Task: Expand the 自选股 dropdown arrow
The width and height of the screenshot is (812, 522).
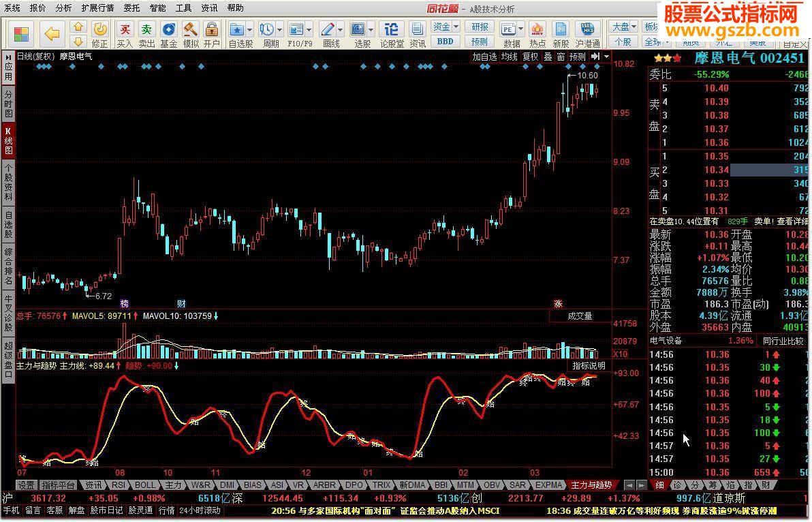Action: [249, 29]
